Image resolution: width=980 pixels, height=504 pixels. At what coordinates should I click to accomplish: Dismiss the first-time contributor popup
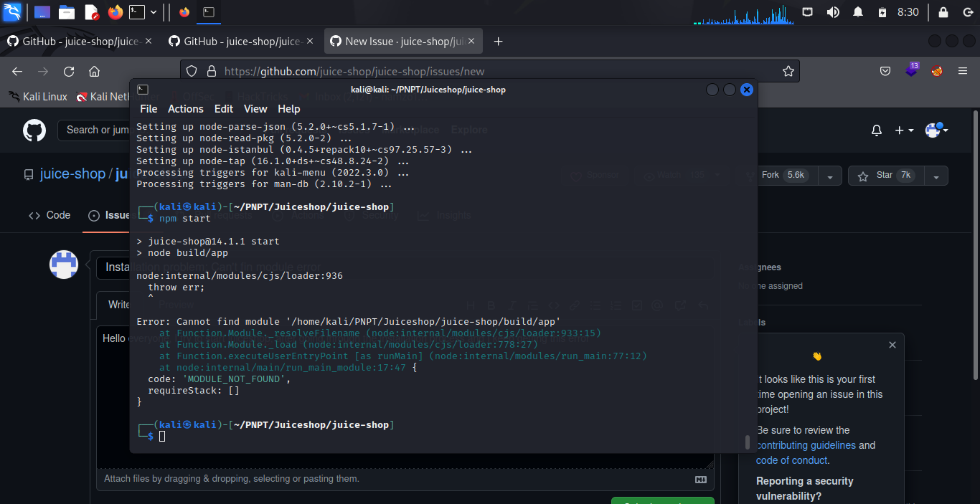(892, 345)
